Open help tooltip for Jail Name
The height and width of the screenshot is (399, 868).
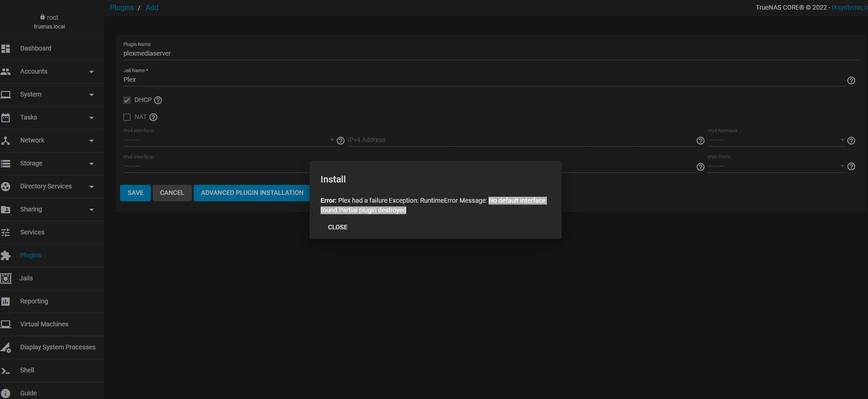[x=851, y=80]
